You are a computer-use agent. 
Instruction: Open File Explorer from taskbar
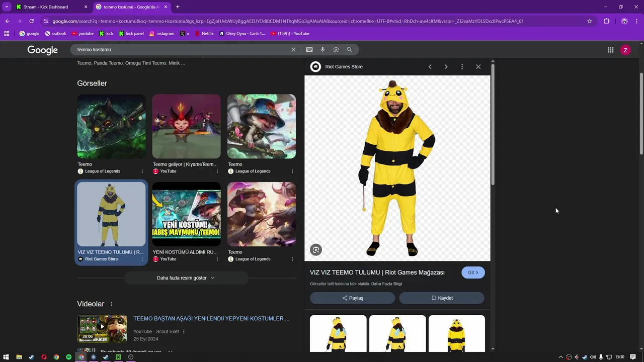click(x=19, y=357)
